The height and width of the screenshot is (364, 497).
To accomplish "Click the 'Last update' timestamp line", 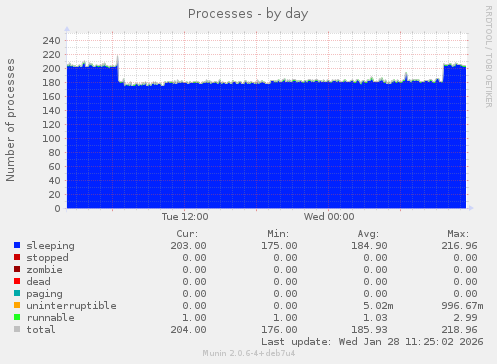I will [x=372, y=342].
